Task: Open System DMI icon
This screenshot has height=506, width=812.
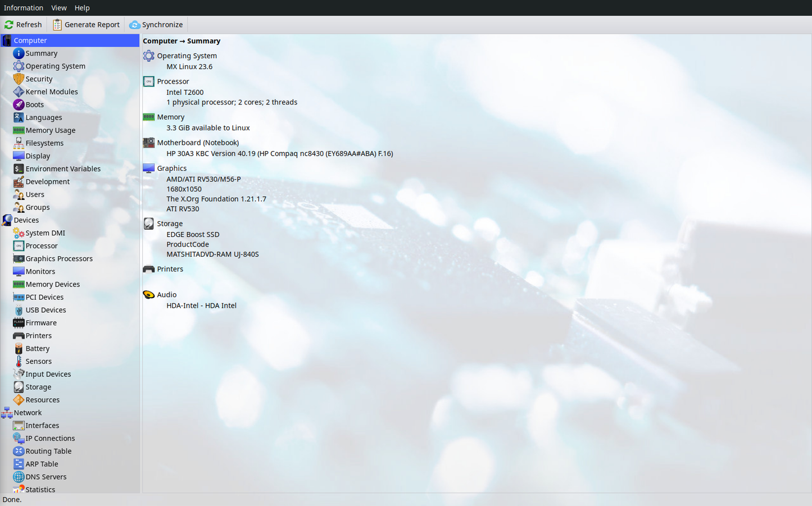Action: [19, 233]
